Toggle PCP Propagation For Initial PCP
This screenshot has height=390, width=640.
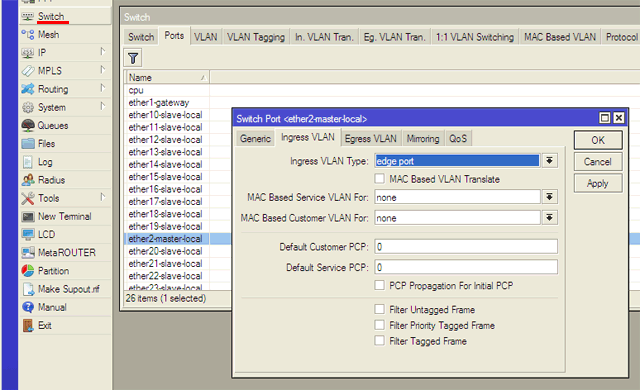pos(380,285)
